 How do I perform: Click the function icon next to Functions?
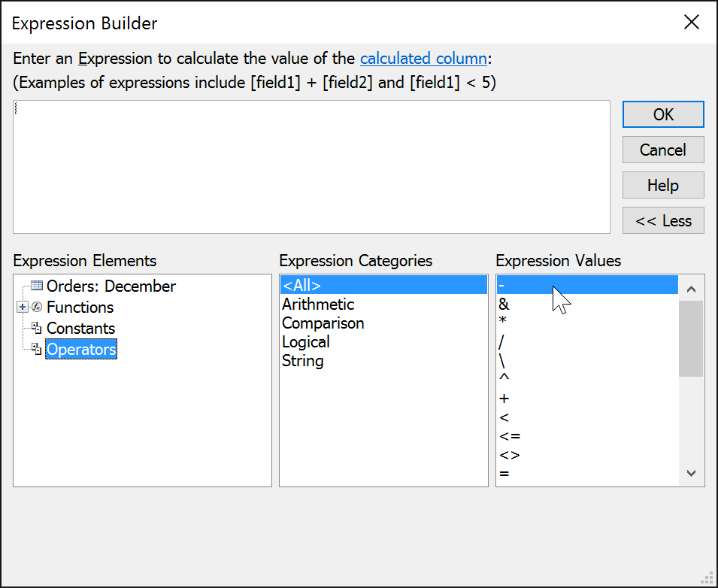click(36, 307)
